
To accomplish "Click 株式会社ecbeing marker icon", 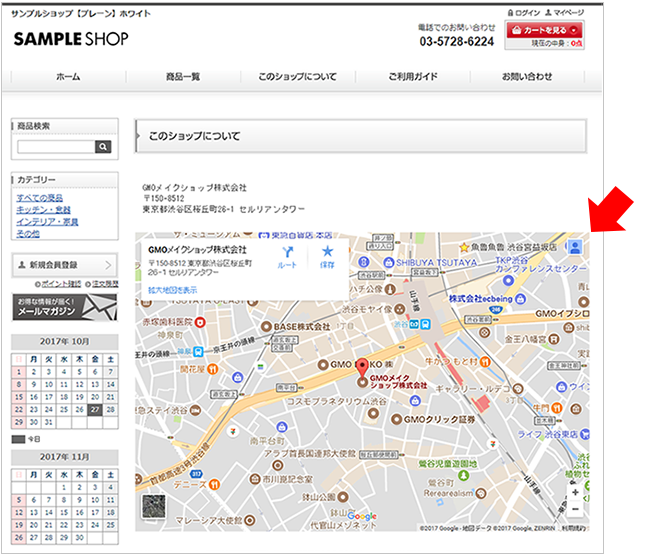I will pos(520,299).
